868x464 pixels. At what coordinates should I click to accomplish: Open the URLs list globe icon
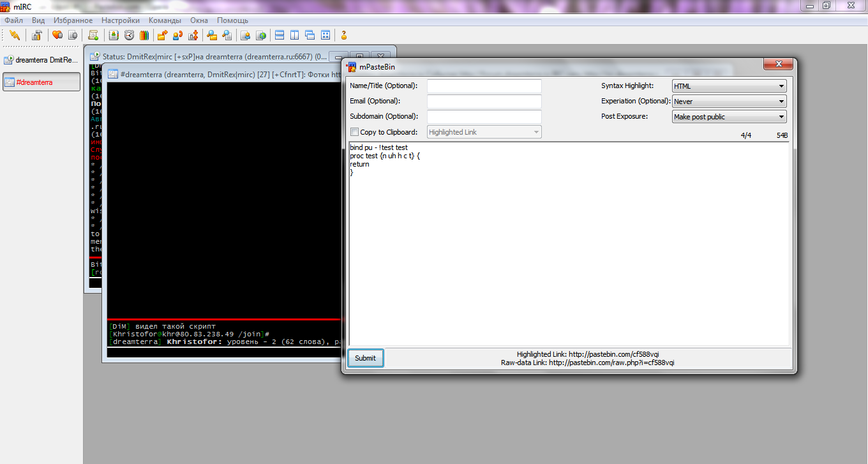pos(260,35)
